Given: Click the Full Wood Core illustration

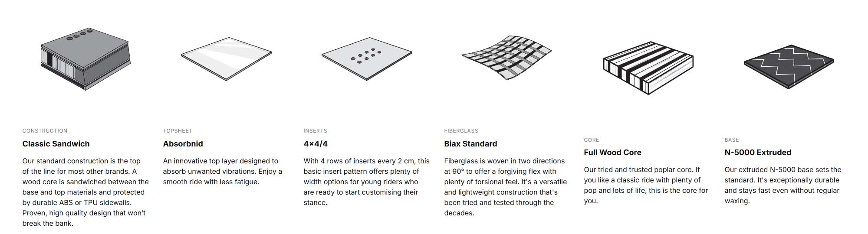Looking at the screenshot, I should click(648, 68).
